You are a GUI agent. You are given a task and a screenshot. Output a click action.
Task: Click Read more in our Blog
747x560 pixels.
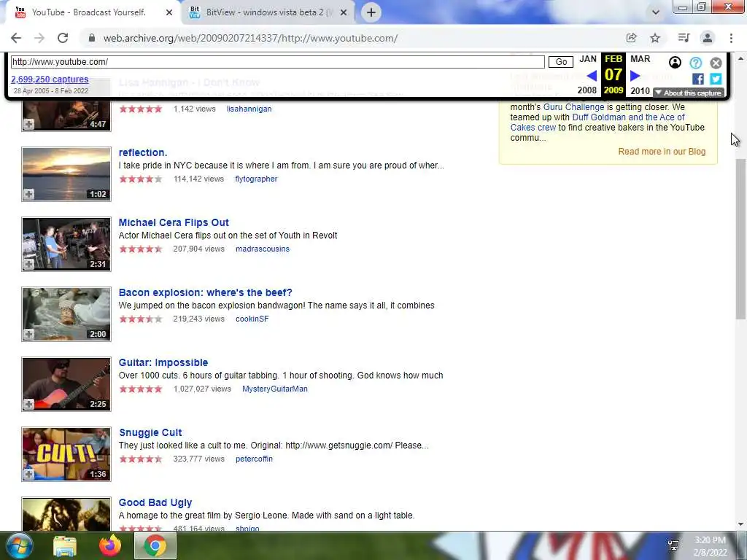(662, 152)
